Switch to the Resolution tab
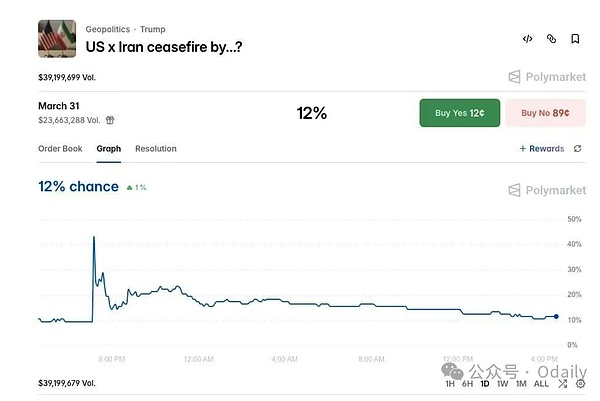The image size is (600, 401). [156, 149]
